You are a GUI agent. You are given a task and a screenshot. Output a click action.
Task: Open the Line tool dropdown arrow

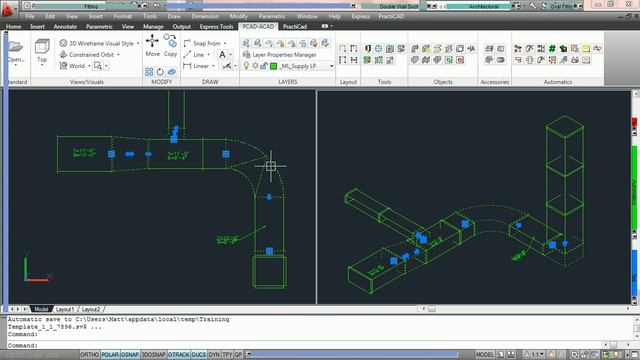coord(209,55)
